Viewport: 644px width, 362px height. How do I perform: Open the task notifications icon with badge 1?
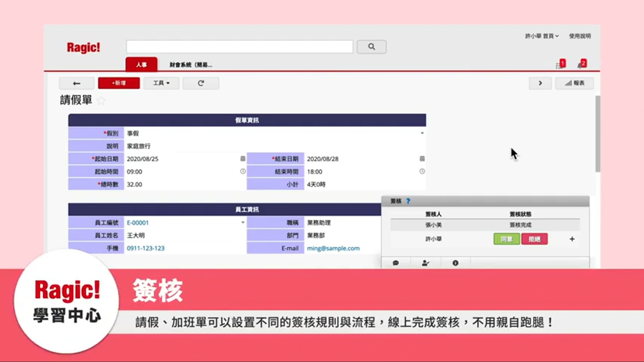point(560,64)
